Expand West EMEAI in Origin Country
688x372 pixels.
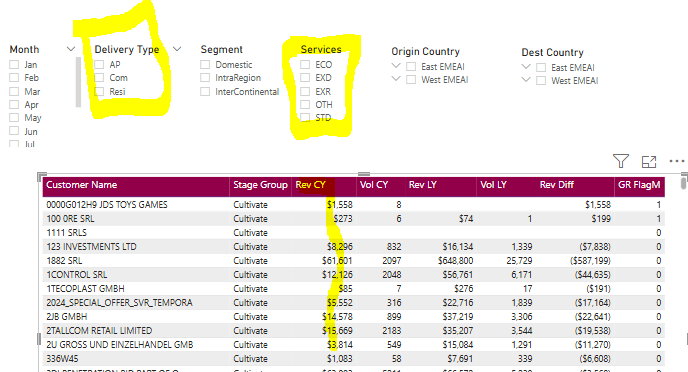(x=396, y=79)
